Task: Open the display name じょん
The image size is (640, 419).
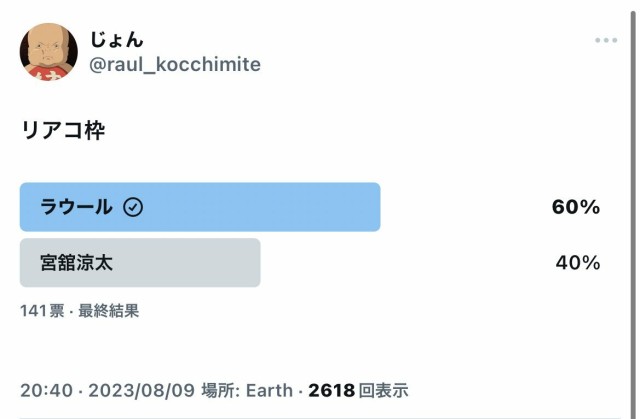Action: (x=116, y=40)
